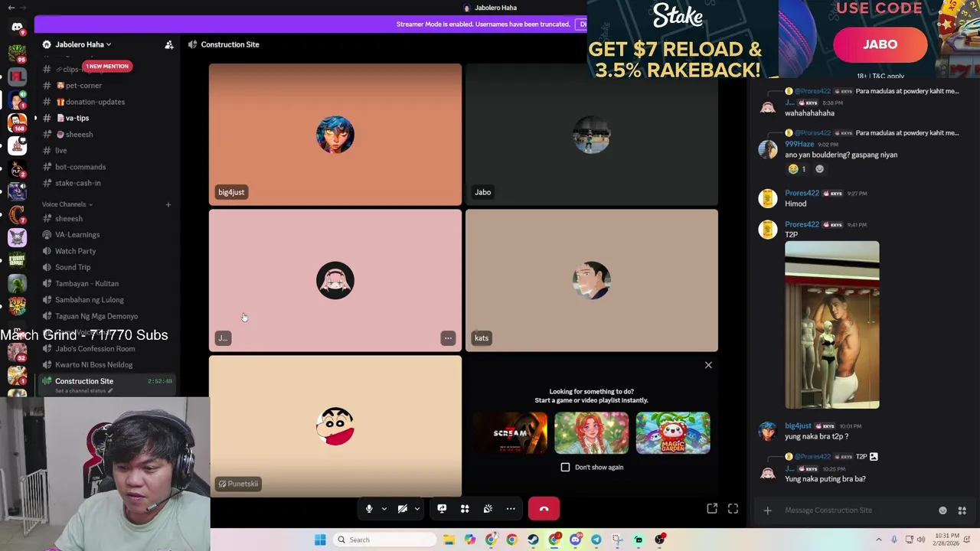Open microphone input options arrow

coord(384,509)
